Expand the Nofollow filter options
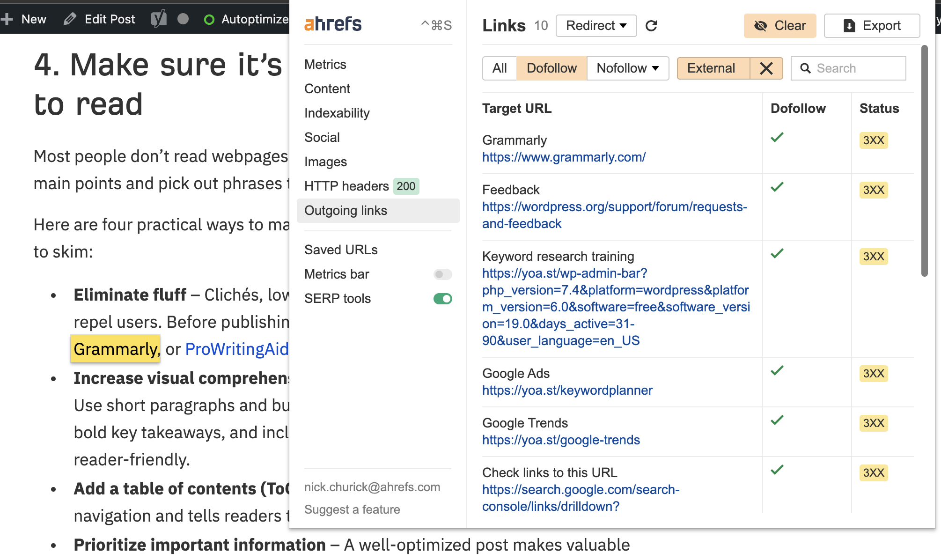 [655, 68]
